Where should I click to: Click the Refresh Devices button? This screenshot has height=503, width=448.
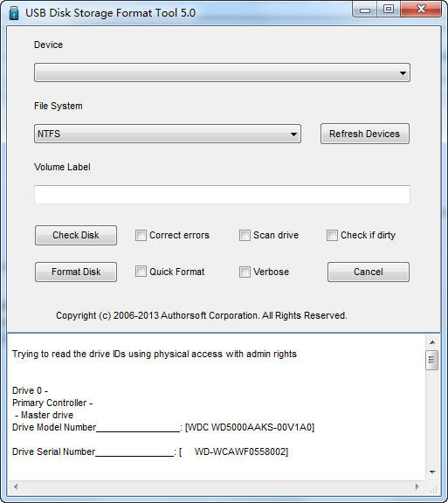pyautogui.click(x=365, y=134)
